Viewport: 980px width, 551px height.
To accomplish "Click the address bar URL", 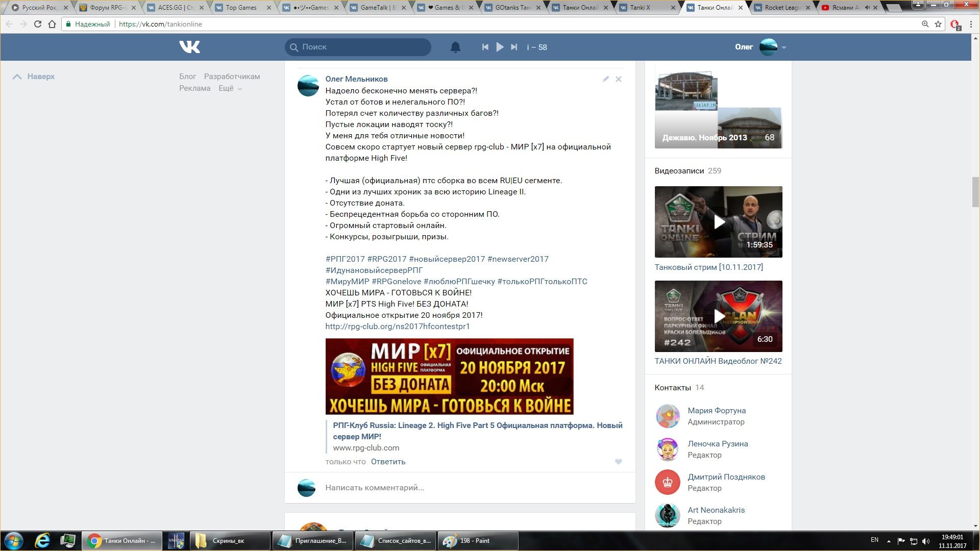I will point(160,24).
